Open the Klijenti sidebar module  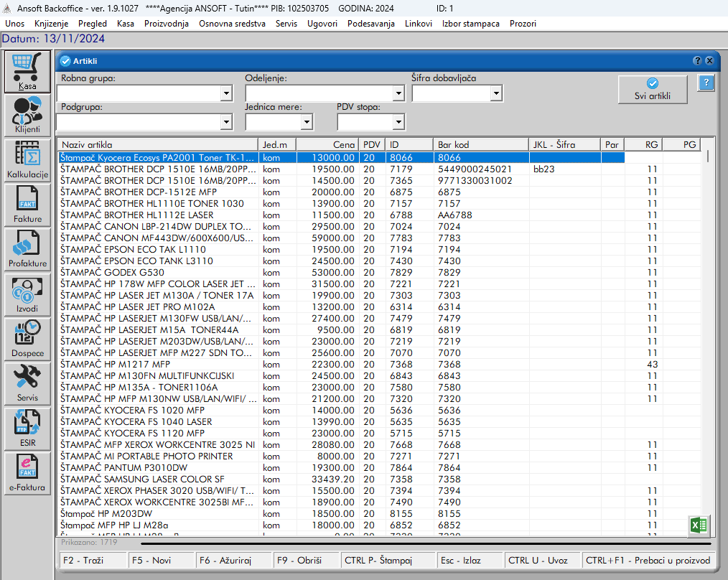click(27, 116)
